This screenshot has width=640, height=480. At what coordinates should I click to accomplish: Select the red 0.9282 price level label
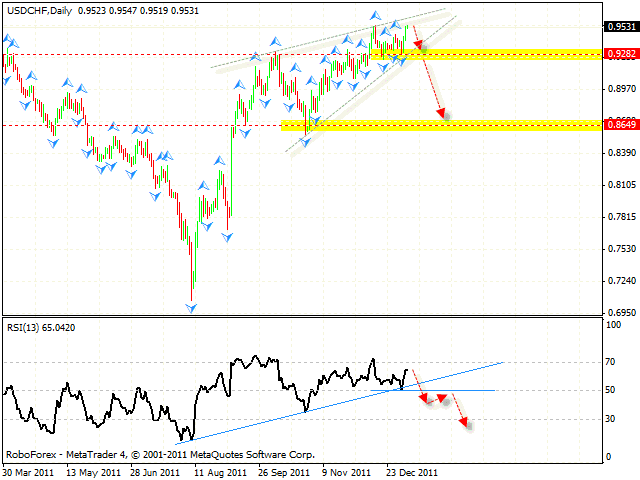click(x=619, y=54)
